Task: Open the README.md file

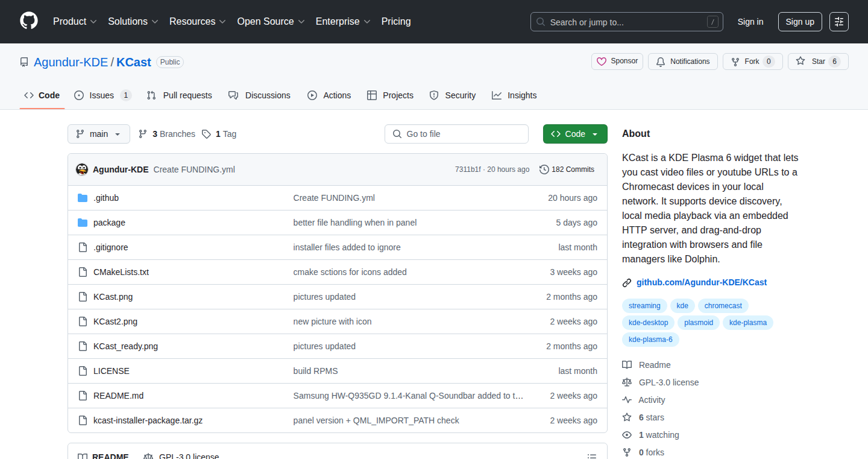Action: 119,396
